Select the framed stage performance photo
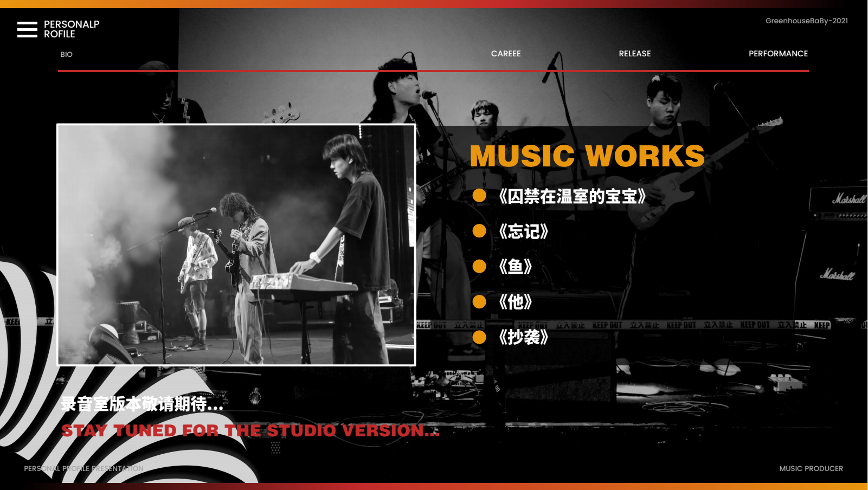This screenshot has height=490, width=868. pos(236,245)
